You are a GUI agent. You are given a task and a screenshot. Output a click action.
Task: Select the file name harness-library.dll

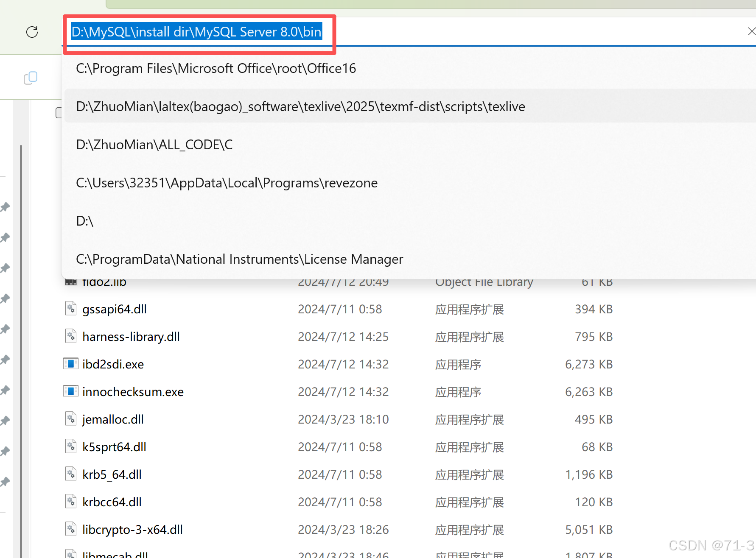[x=131, y=337]
